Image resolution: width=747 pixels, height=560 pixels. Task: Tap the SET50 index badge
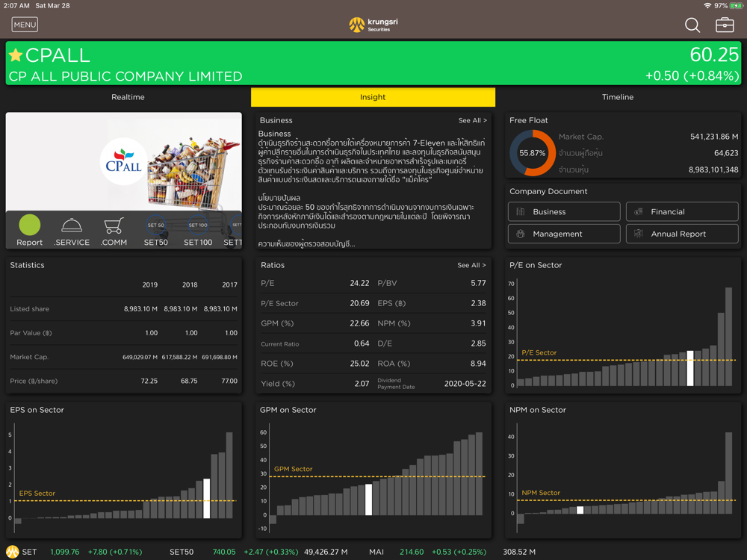tap(156, 225)
